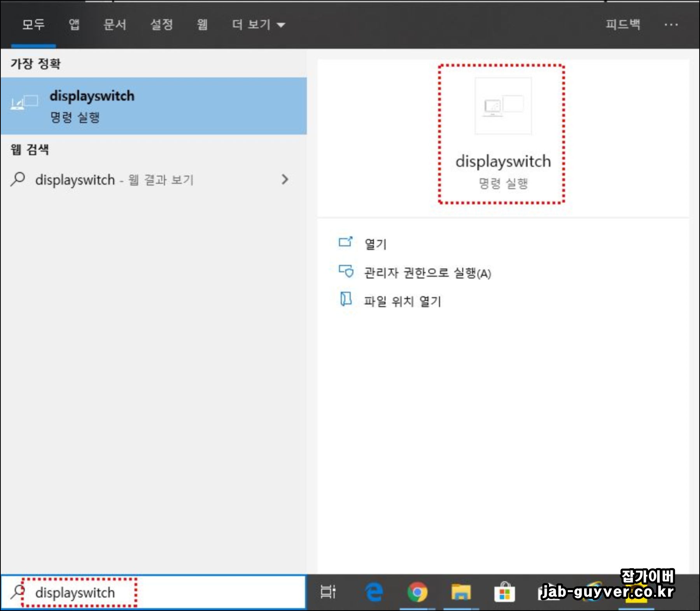The width and height of the screenshot is (700, 611).
Task: Click 명령 실행 label under preview title
Action: pyautogui.click(x=503, y=183)
